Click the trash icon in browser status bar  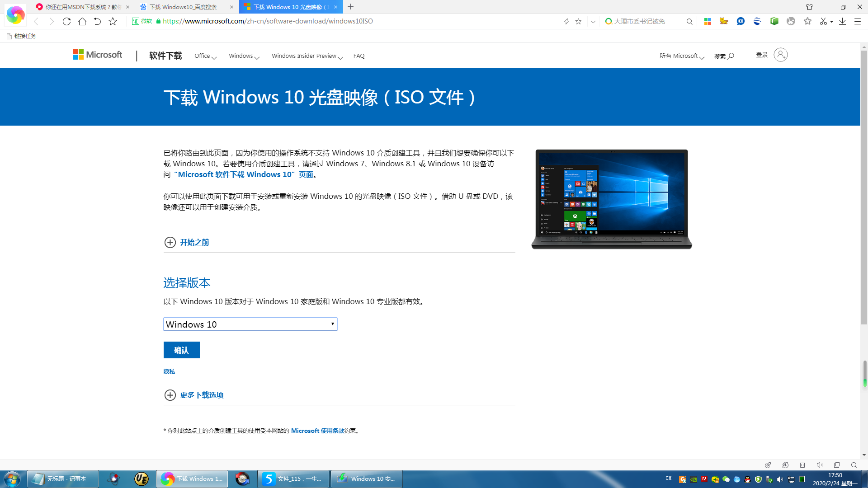coord(802,465)
